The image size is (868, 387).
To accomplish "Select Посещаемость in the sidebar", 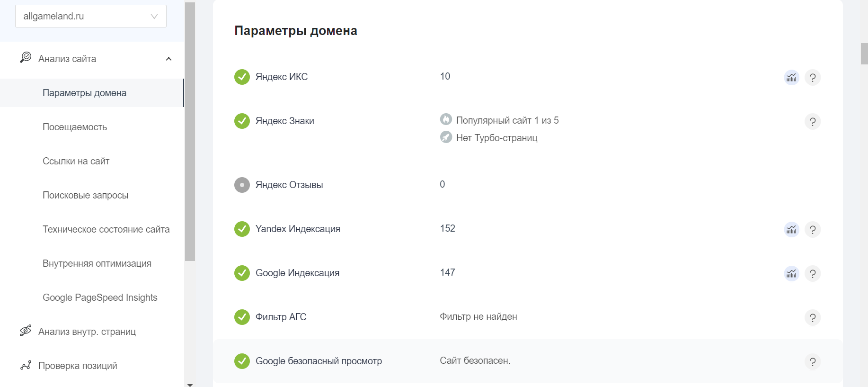I will point(75,127).
